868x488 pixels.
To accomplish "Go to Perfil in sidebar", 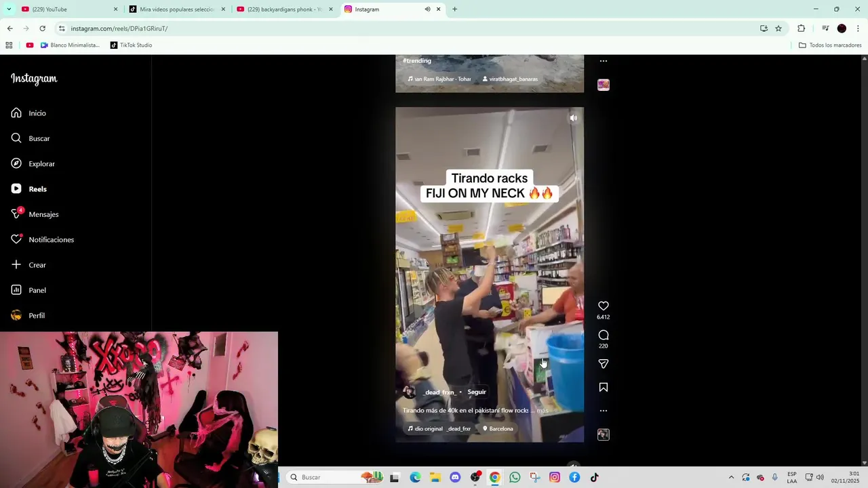I will pyautogui.click(x=28, y=315).
